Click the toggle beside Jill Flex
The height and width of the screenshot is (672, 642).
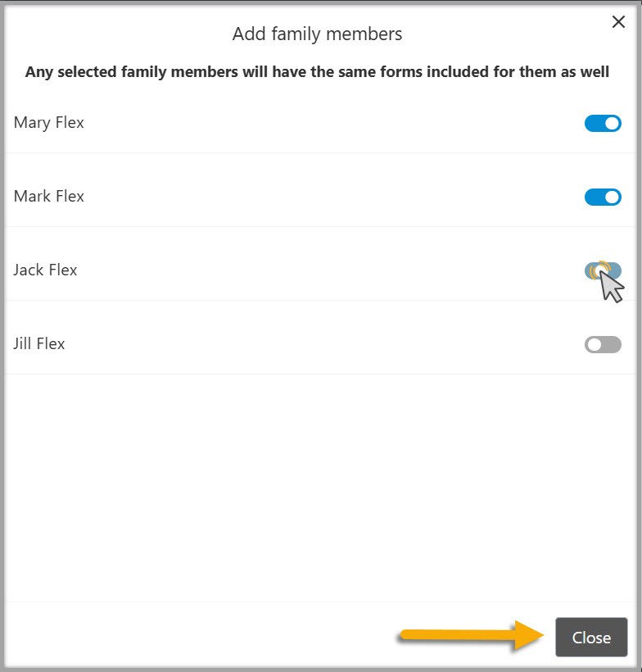pyautogui.click(x=603, y=344)
